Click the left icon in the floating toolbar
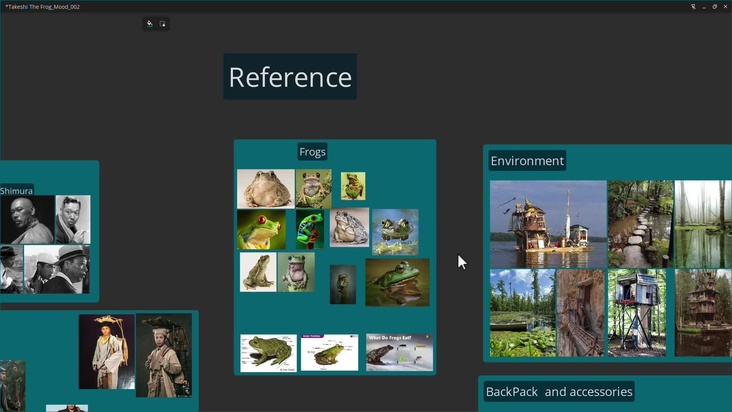This screenshot has width=732, height=412. coord(150,24)
